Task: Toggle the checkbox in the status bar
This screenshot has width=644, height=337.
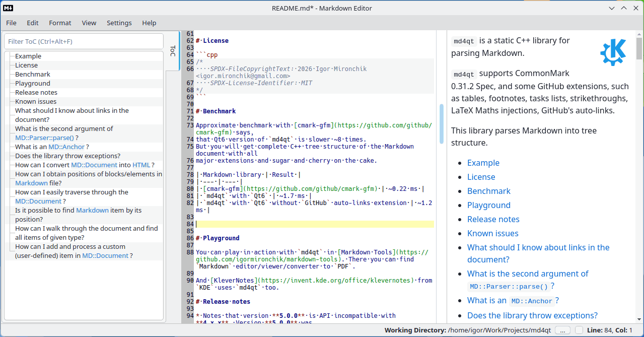Action: (x=579, y=330)
